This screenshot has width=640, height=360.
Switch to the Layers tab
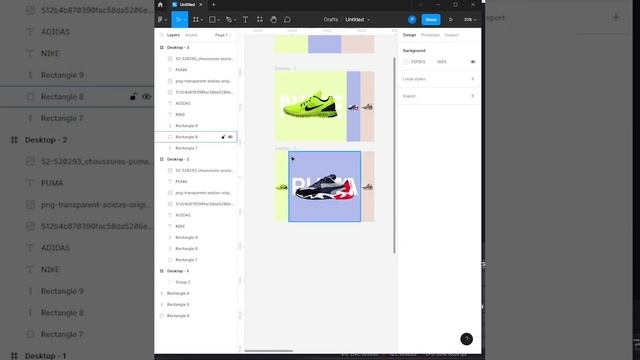point(173,35)
